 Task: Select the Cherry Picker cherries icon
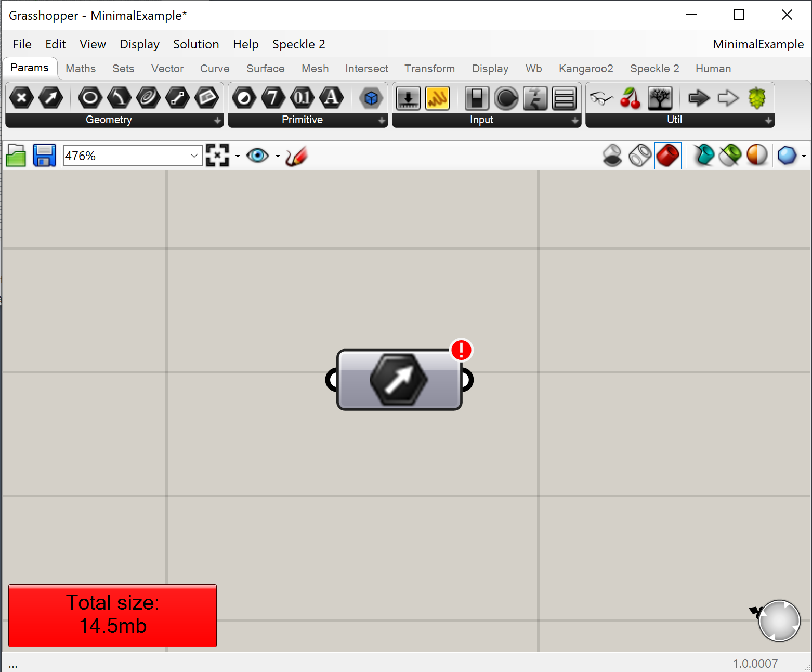[631, 98]
